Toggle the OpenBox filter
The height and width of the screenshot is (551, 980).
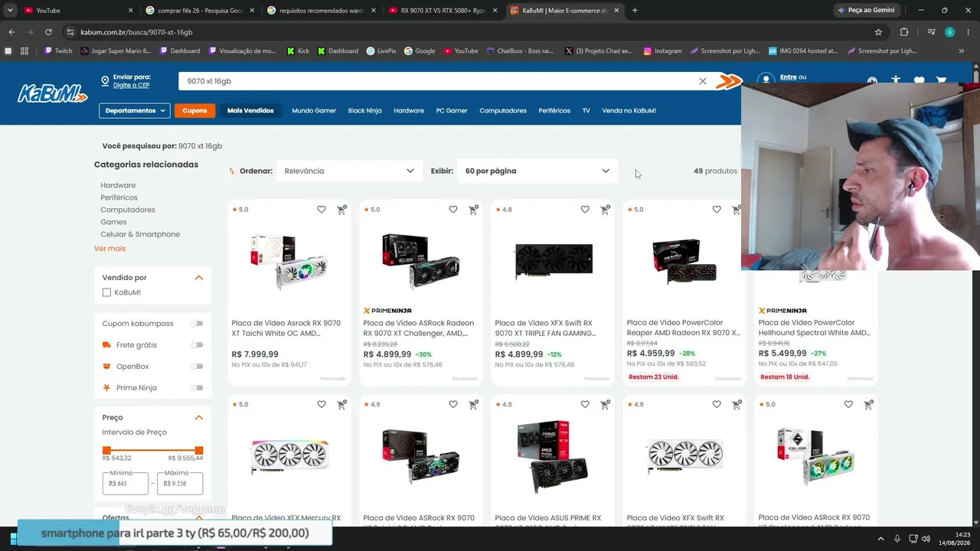198,367
